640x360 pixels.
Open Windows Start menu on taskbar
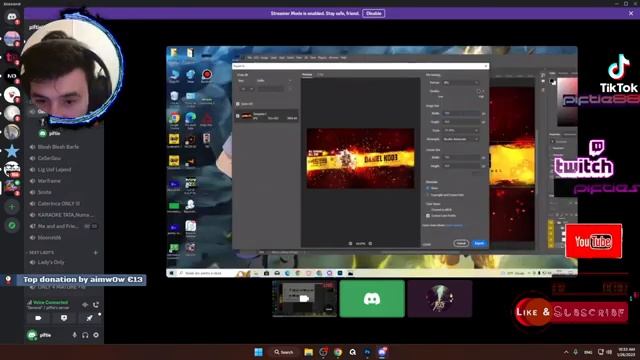[258, 352]
